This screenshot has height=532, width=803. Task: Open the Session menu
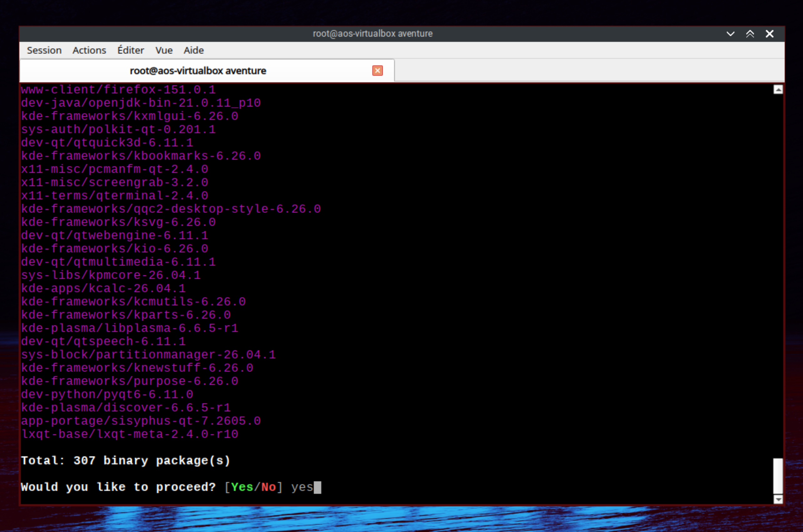point(44,50)
